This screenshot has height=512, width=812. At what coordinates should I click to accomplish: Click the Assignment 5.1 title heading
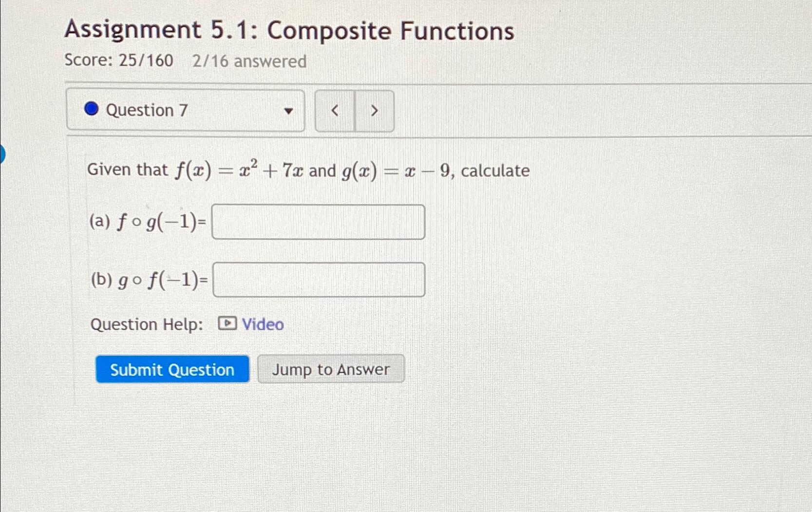(289, 30)
